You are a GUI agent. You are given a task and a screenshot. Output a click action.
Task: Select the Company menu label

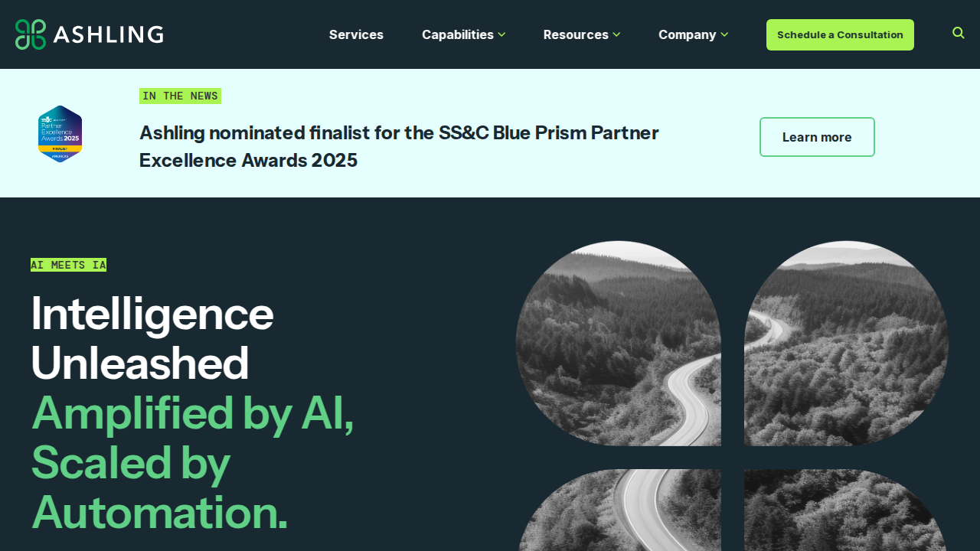pyautogui.click(x=687, y=34)
